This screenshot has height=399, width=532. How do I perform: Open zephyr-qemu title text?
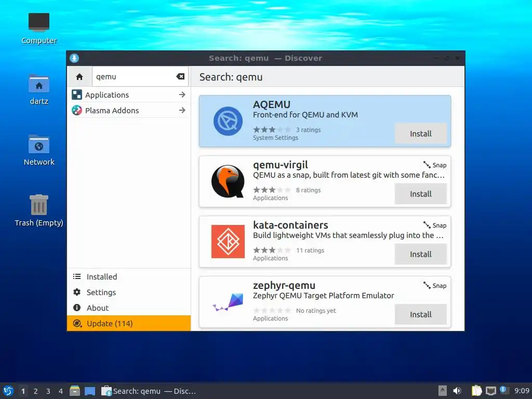[284, 285]
